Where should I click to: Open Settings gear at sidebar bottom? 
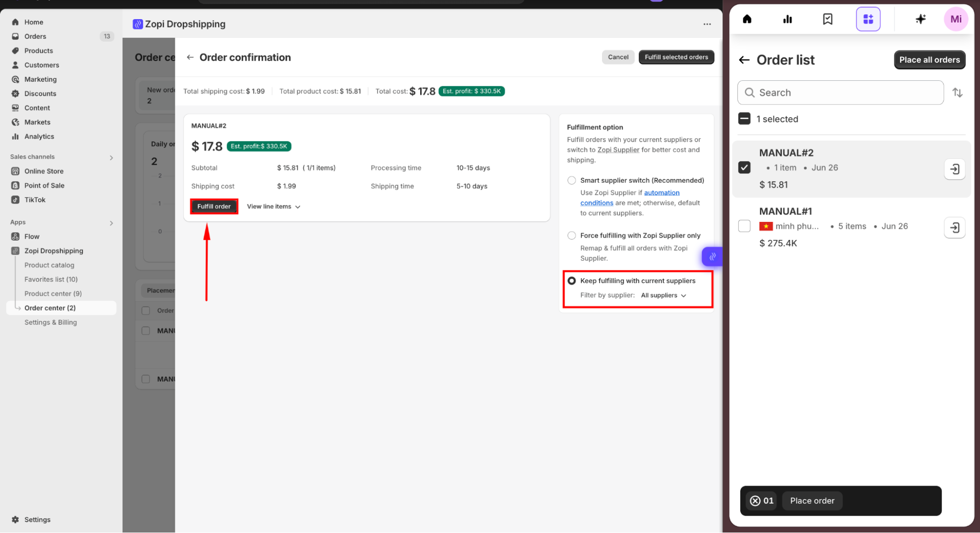[x=15, y=519]
